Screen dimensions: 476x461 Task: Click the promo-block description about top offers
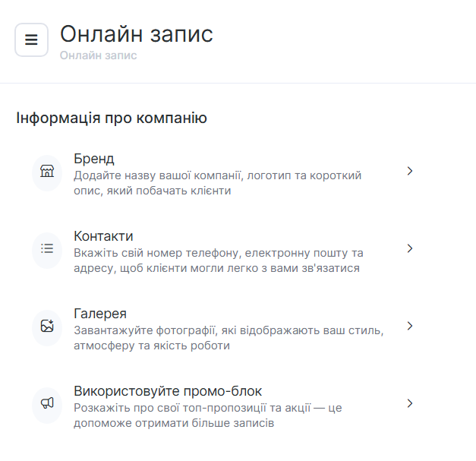(207, 415)
